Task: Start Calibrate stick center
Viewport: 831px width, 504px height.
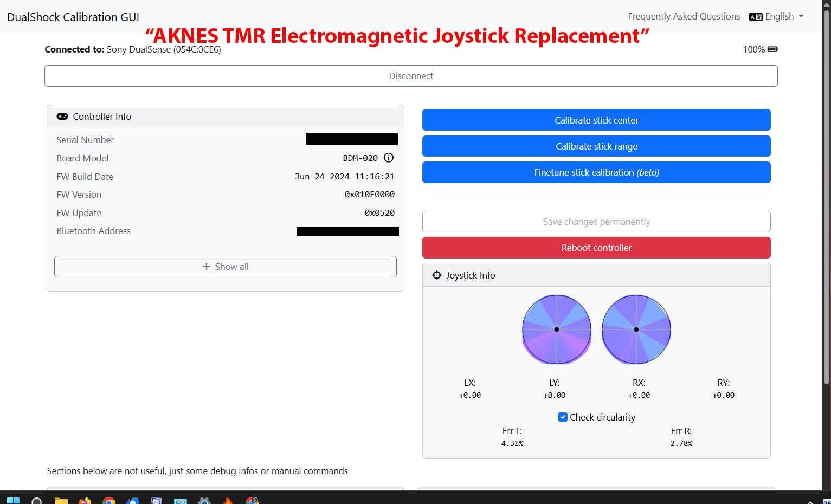Action: click(596, 120)
